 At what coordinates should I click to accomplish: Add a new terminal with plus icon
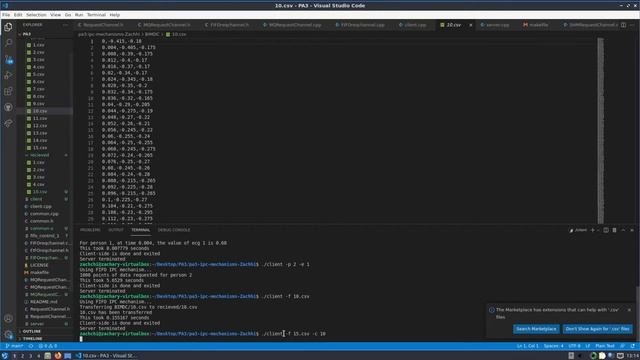[592, 230]
